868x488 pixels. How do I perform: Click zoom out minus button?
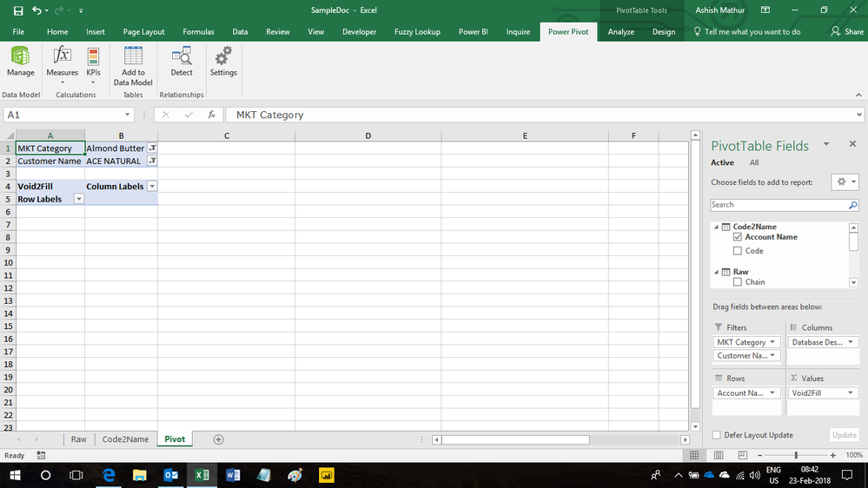tap(760, 455)
